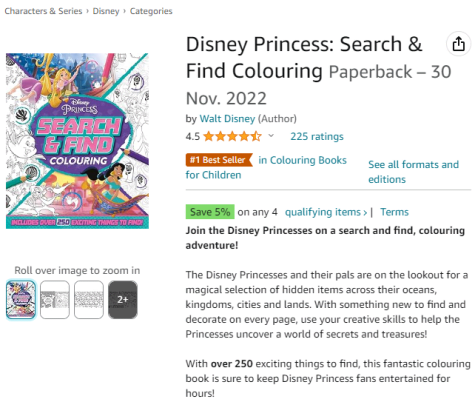
Task: Click the main book cover image
Action: tap(77, 141)
